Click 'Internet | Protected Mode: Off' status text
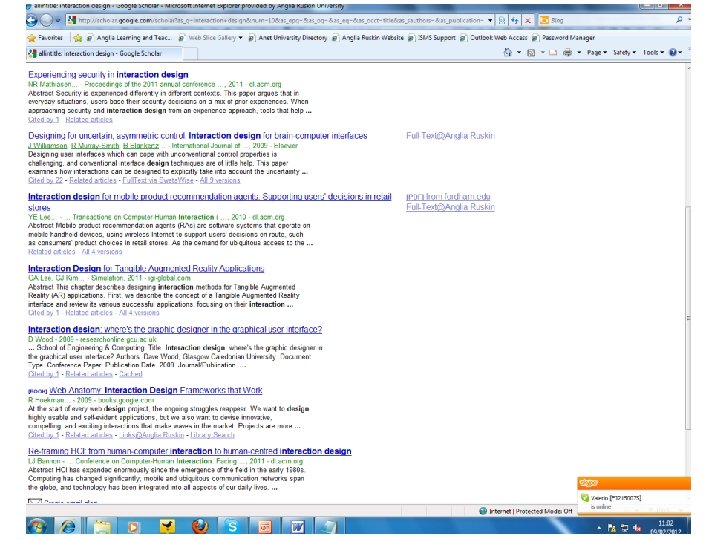720x540 pixels. (530, 511)
